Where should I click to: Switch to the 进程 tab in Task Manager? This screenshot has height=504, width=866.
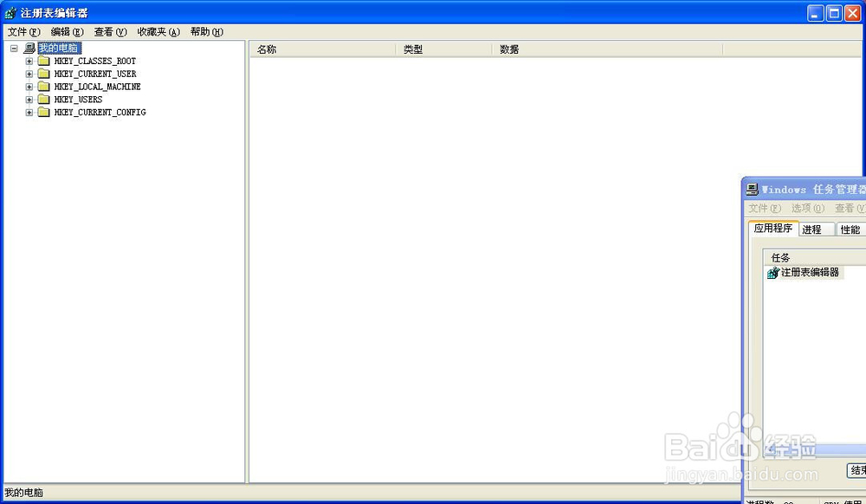pyautogui.click(x=817, y=229)
